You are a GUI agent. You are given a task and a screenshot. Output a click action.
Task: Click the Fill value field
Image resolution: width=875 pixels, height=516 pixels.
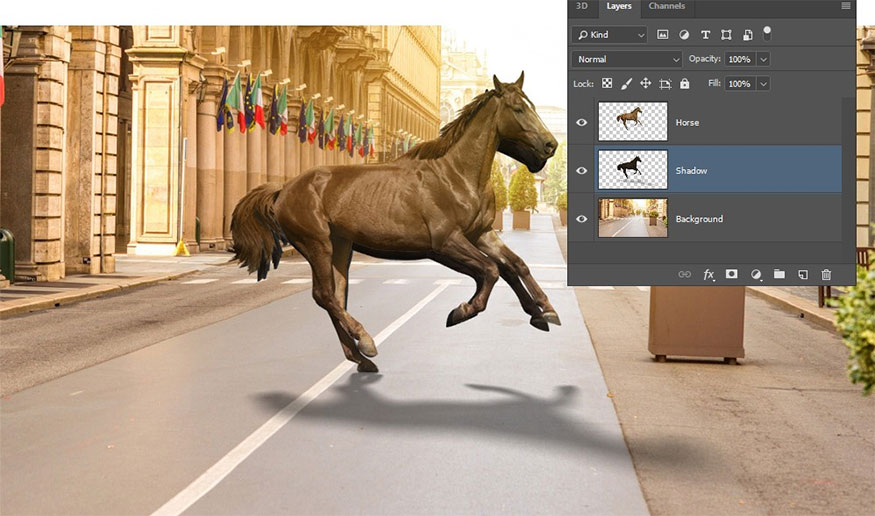click(x=740, y=84)
